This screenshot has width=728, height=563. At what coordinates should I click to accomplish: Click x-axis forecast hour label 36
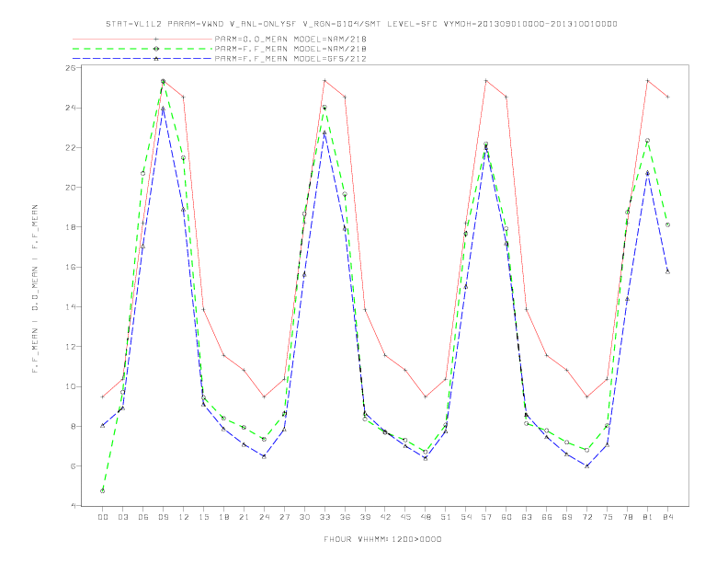(x=345, y=517)
